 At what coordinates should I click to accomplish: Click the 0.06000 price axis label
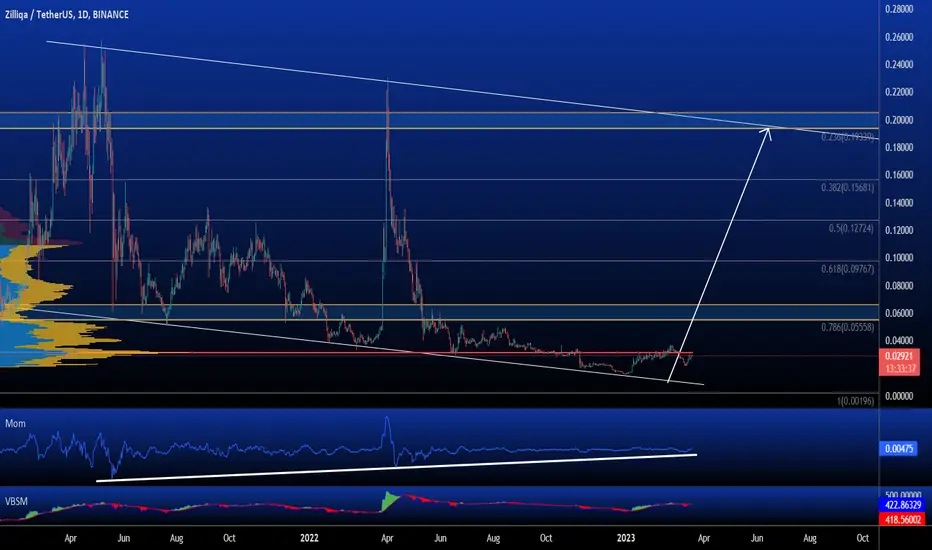click(x=899, y=313)
